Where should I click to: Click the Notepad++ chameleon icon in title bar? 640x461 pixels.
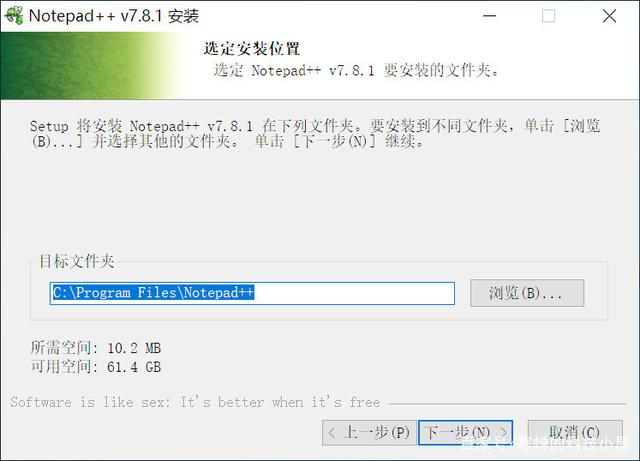13,16
